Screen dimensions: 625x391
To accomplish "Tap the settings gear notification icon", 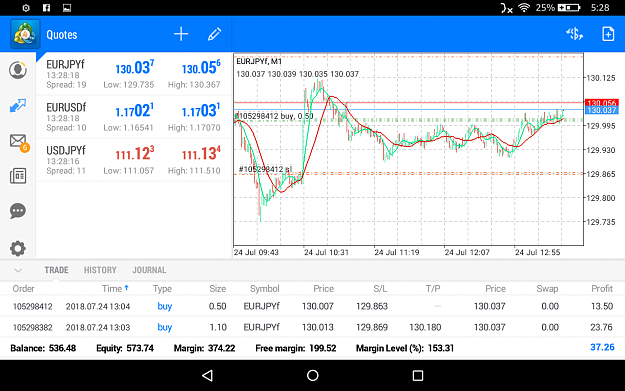I will click(26, 8).
